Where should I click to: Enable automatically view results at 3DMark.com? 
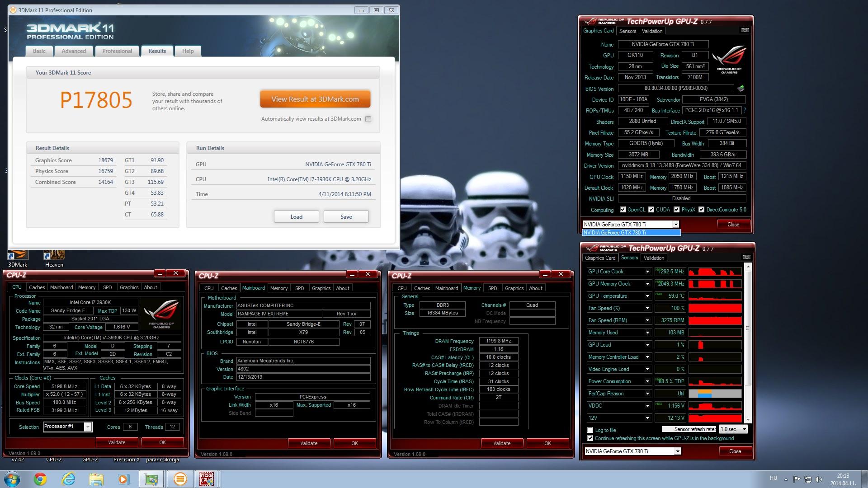(368, 119)
